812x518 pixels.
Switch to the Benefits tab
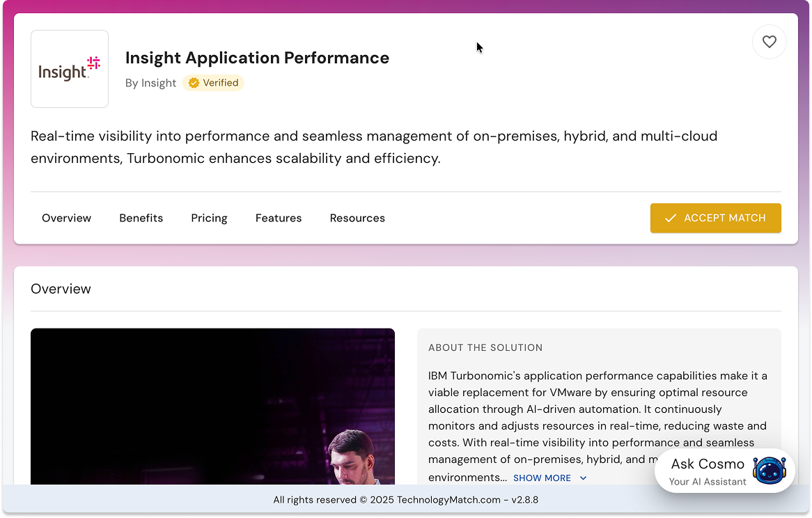[141, 218]
